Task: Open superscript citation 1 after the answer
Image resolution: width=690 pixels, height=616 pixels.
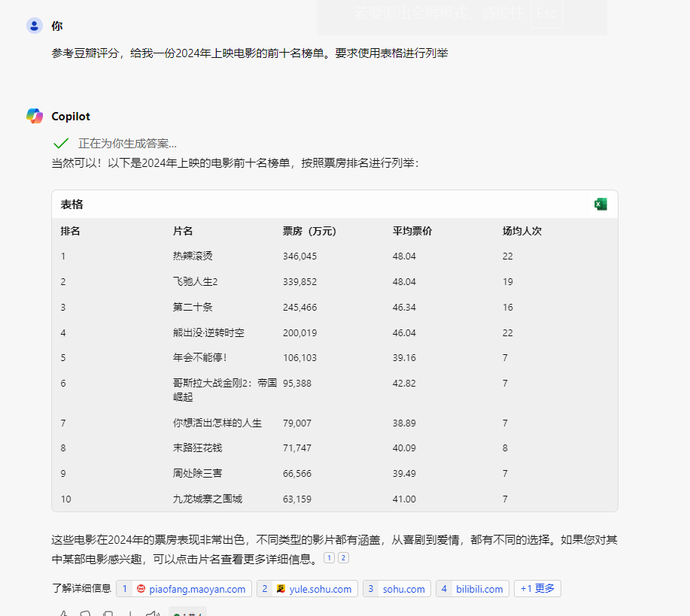Action: (x=329, y=557)
